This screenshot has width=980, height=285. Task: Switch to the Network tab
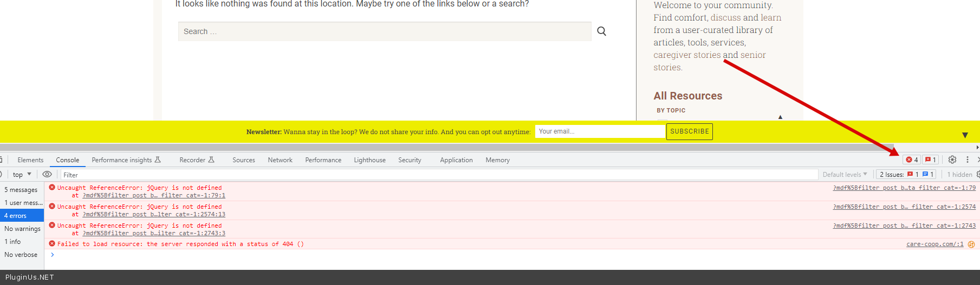[x=280, y=160]
